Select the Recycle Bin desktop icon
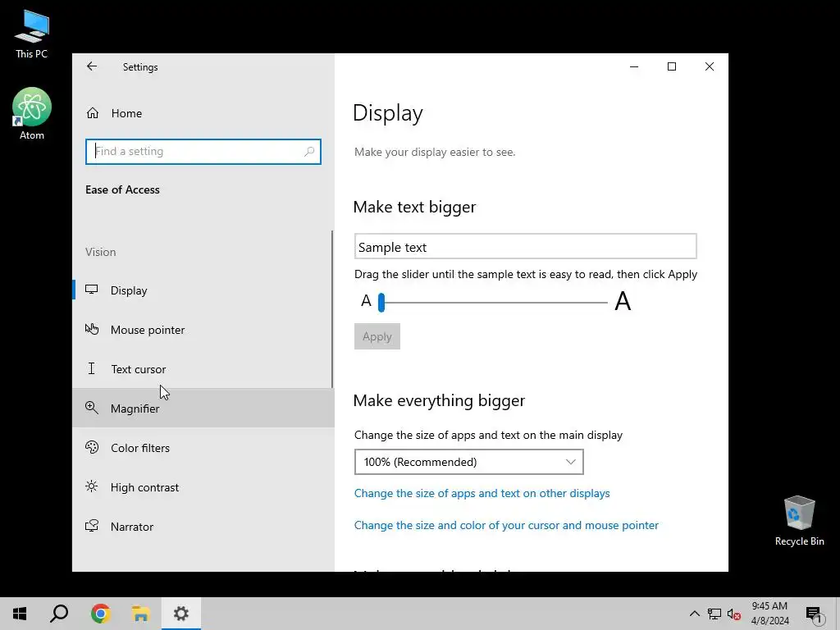840x630 pixels. [799, 521]
